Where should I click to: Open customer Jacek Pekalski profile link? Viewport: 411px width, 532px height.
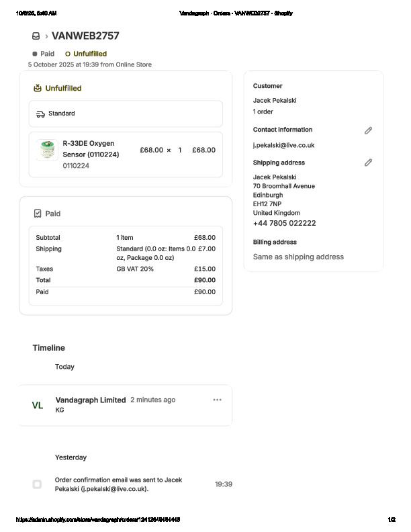tap(275, 101)
